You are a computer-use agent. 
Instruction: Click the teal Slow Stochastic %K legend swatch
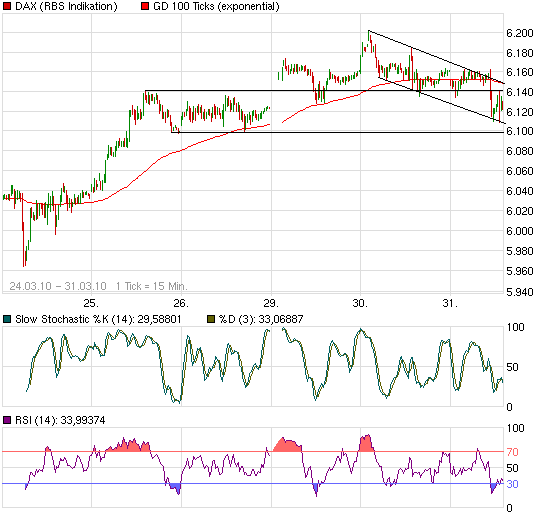click(7, 319)
